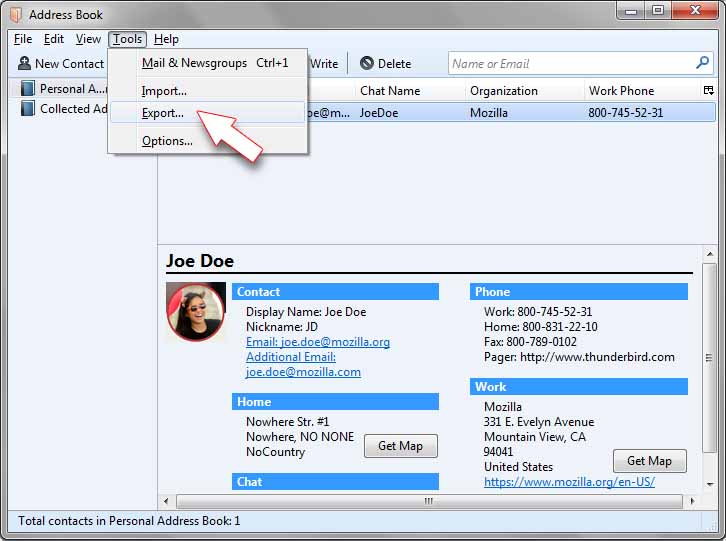Click the Phone section header

click(579, 292)
